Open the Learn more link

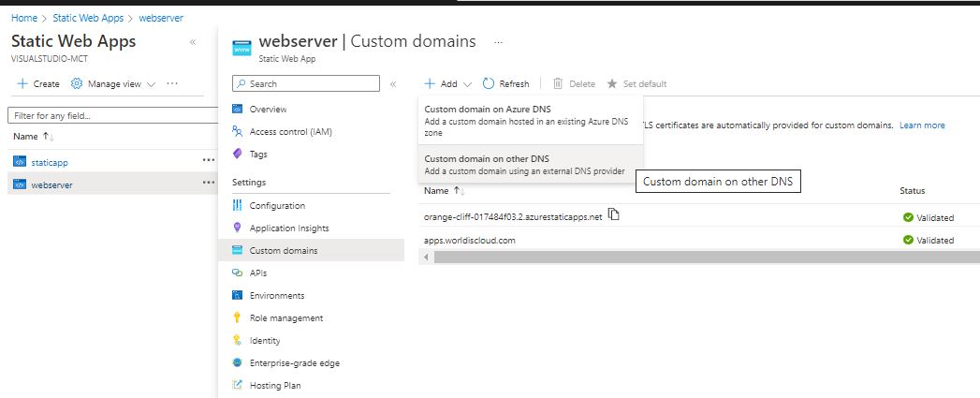[922, 125]
